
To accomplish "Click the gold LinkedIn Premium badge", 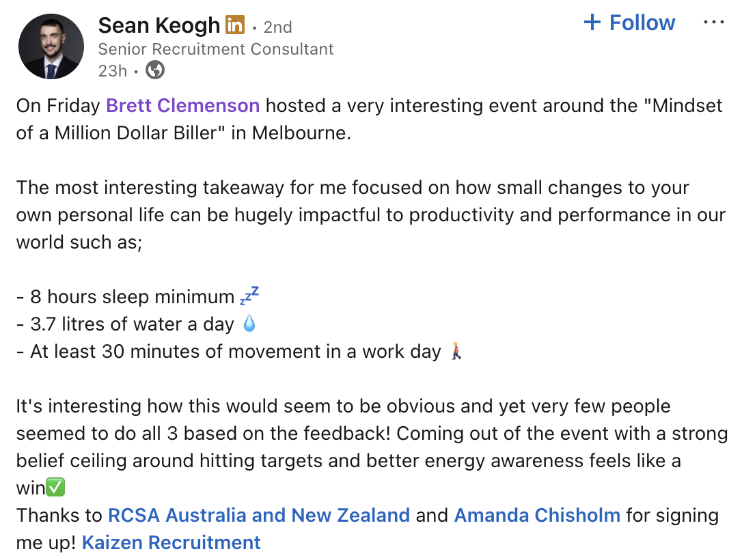I will [x=234, y=26].
